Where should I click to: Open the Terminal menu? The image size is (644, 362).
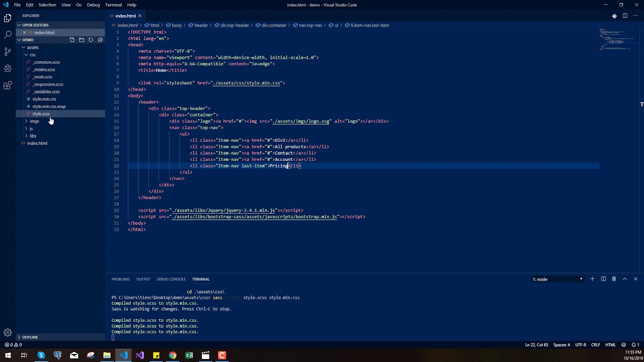click(113, 5)
